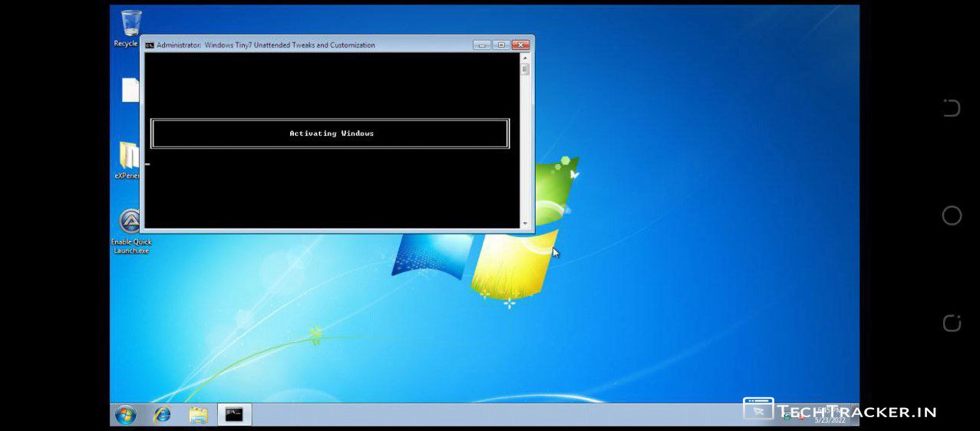Click the Administrator console title bar text

tap(266, 45)
